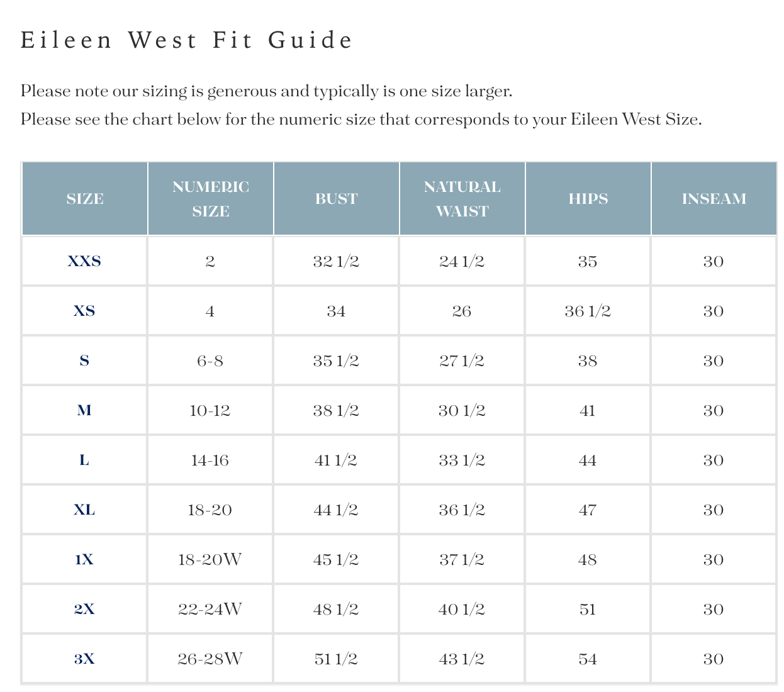Click the Eileen West Fit Guide heading
The width and height of the screenshot is (784, 692).
[x=187, y=40]
